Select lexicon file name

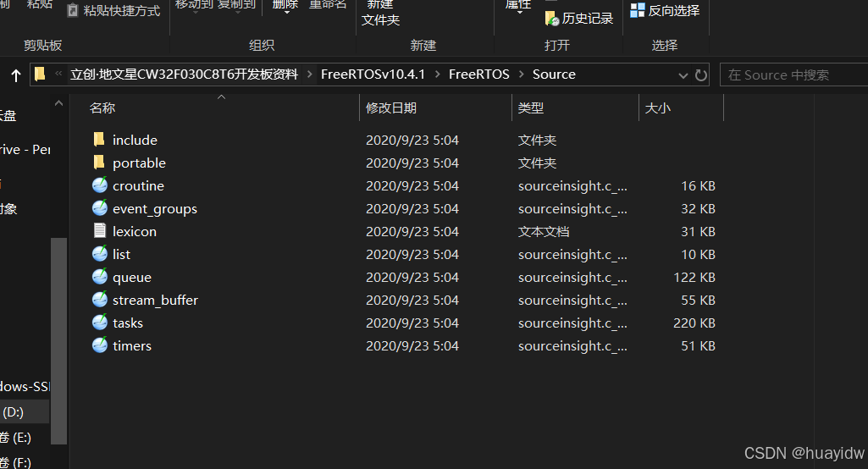point(135,231)
